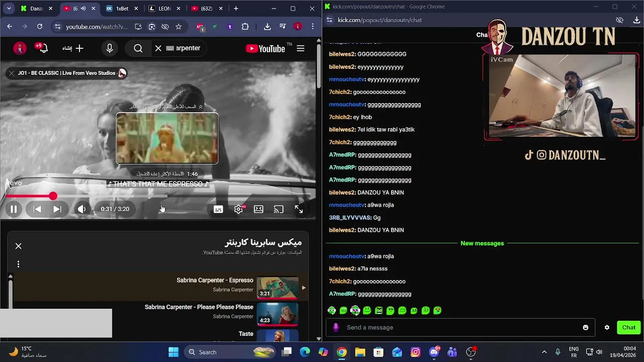Seek using the red progress bar handle
The height and width of the screenshot is (362, 644).
pos(53,196)
